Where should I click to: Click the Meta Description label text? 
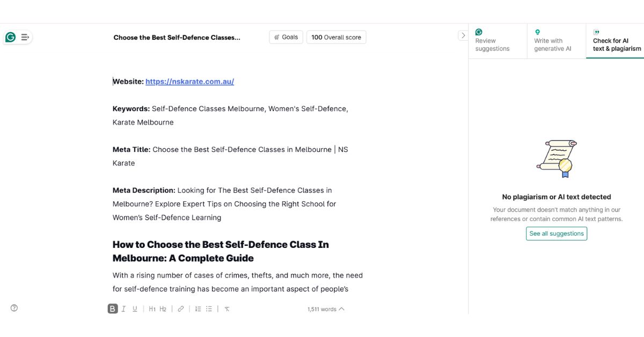coord(144,190)
